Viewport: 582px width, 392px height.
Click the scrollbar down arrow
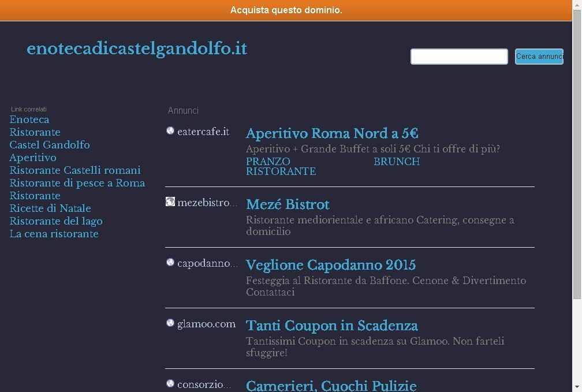[x=577, y=388]
